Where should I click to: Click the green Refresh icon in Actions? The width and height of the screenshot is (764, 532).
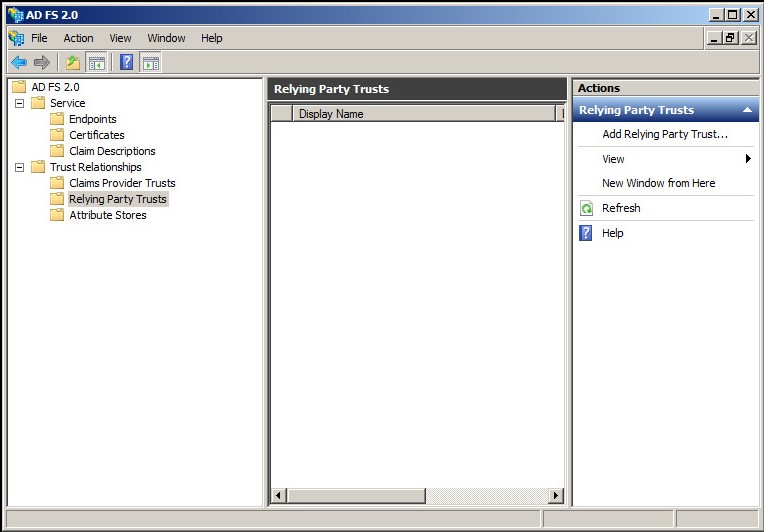click(x=586, y=209)
